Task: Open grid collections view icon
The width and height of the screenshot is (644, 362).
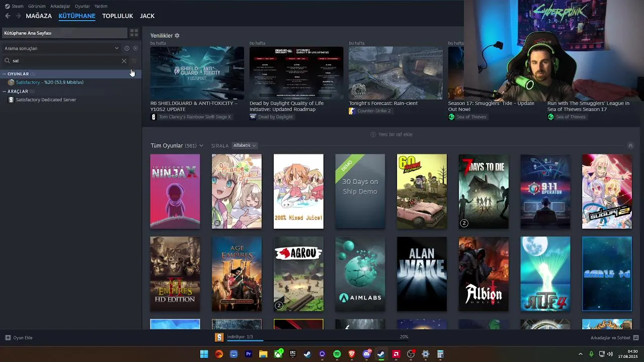Action: click(x=134, y=33)
